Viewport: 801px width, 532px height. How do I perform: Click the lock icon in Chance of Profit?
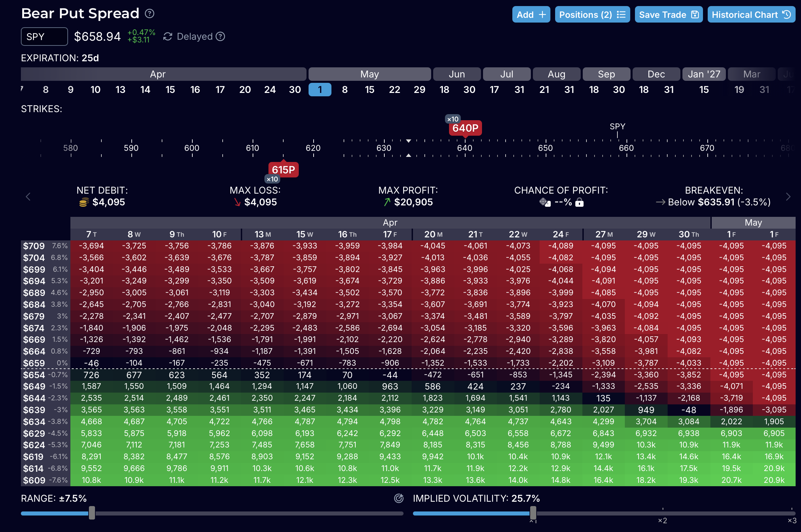pyautogui.click(x=579, y=203)
